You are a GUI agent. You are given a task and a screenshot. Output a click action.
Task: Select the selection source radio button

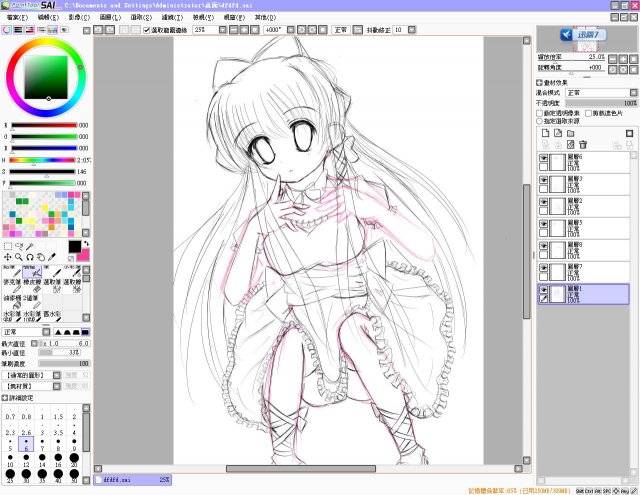tap(539, 121)
